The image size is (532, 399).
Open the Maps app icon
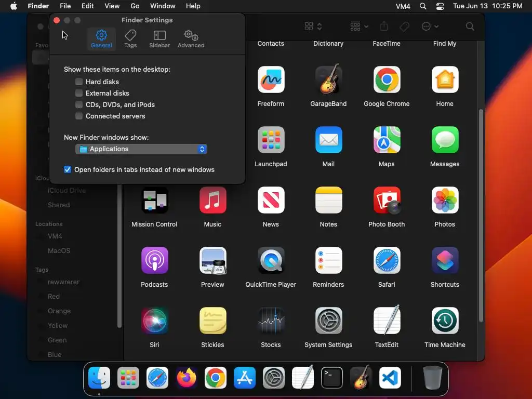(x=387, y=140)
